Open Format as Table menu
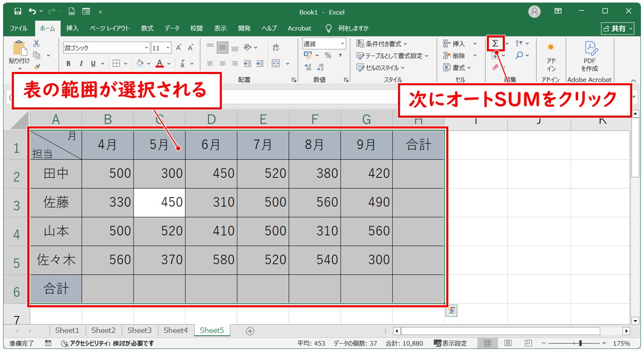Image resolution: width=644 pixels, height=352 pixels. point(392,55)
